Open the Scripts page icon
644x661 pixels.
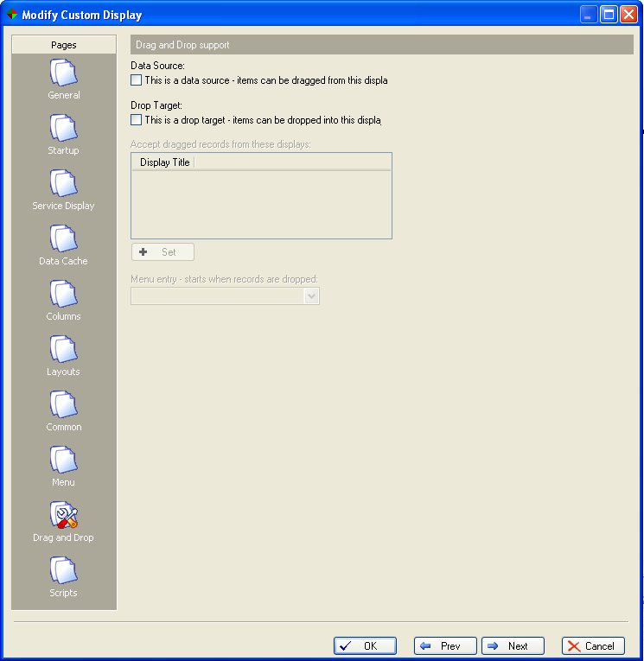[x=64, y=571]
